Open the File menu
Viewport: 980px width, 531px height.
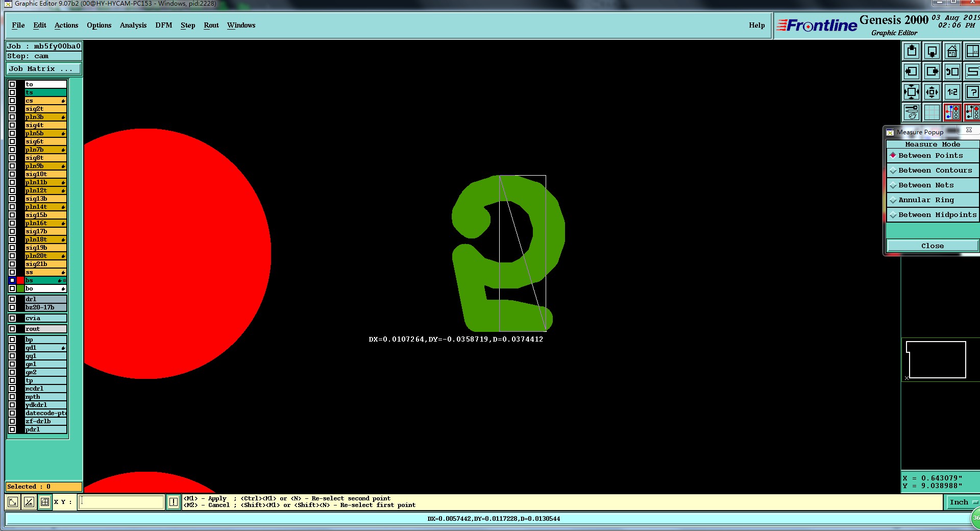pyautogui.click(x=18, y=25)
